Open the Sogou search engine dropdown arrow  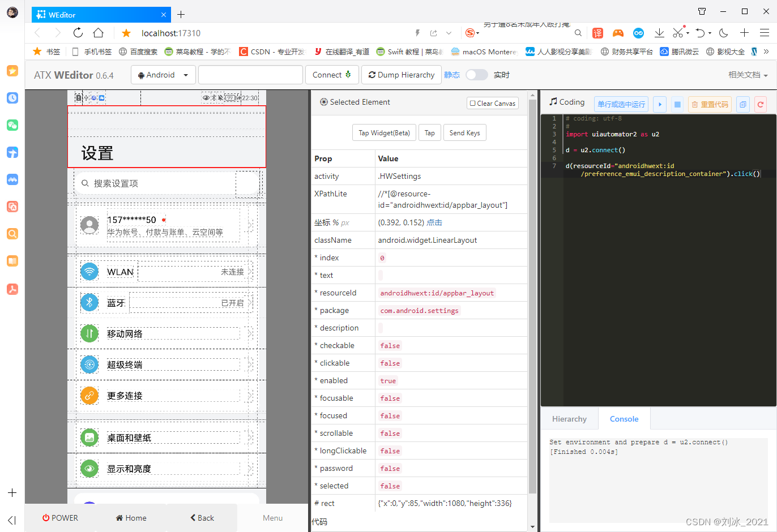point(477,33)
